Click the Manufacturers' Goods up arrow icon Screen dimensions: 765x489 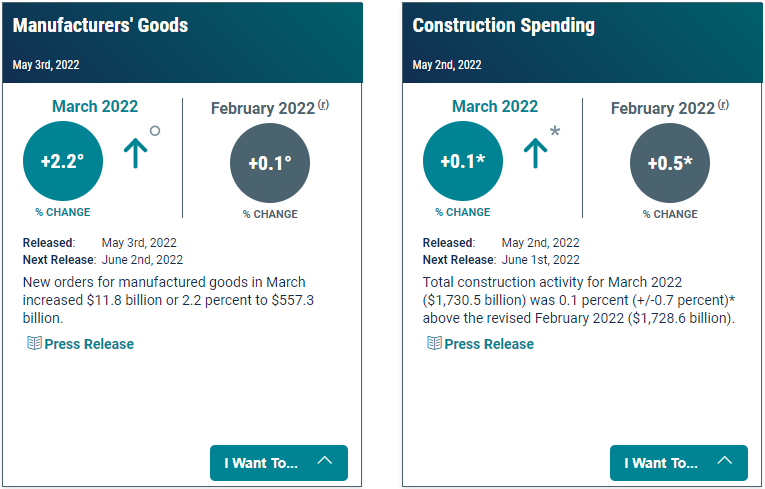[136, 152]
